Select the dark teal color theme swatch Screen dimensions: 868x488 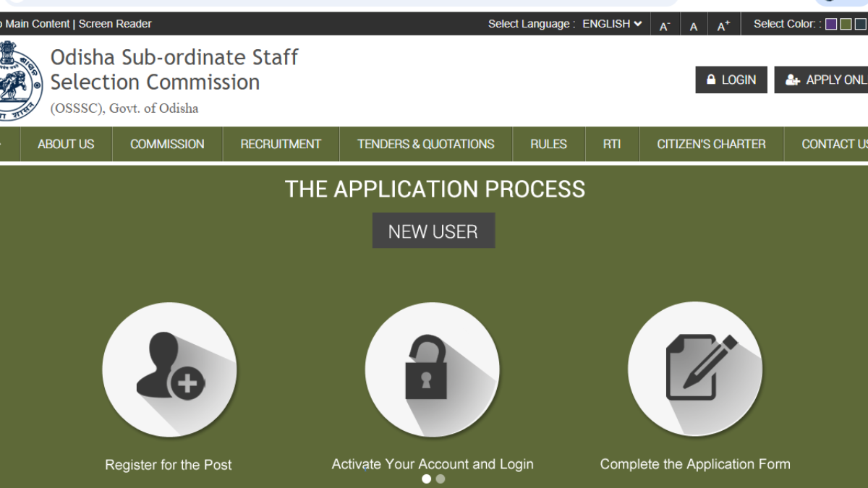coord(860,24)
